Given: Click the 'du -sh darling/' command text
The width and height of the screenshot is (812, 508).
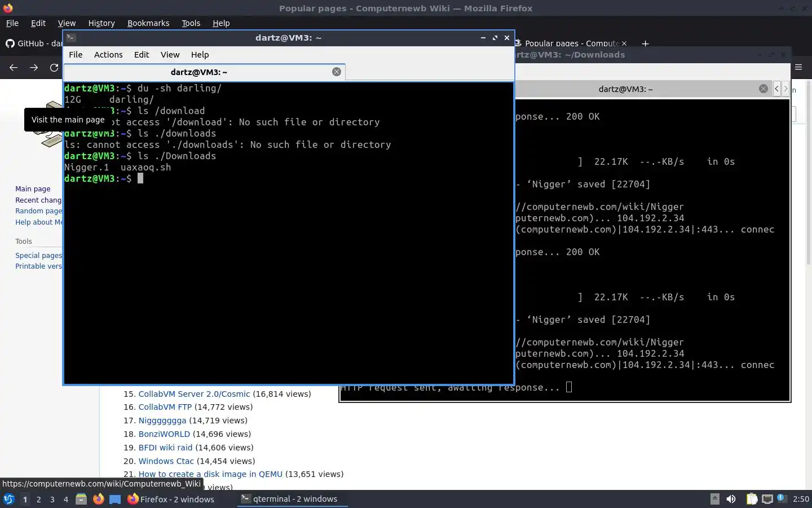Looking at the screenshot, I should pyautogui.click(x=179, y=88).
